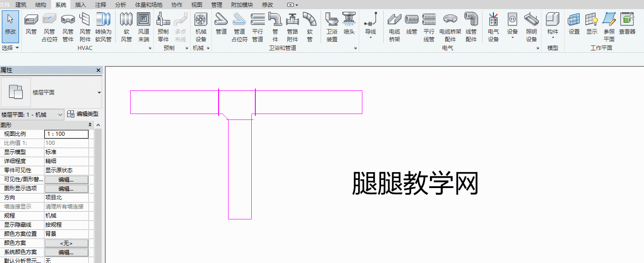Screen dimensions: 644x263
Task: Open the 协作 ribbon tab
Action: (x=177, y=5)
